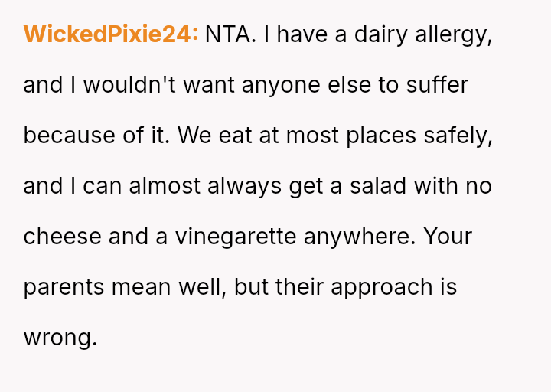Screen dimensions: 551x392
Task: Click the words "anyone else"
Action: (307, 85)
